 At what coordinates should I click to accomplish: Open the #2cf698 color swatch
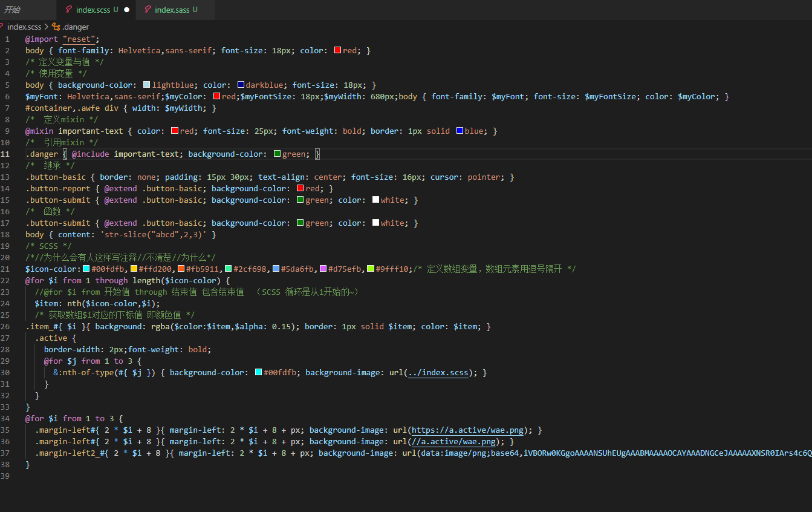point(229,269)
